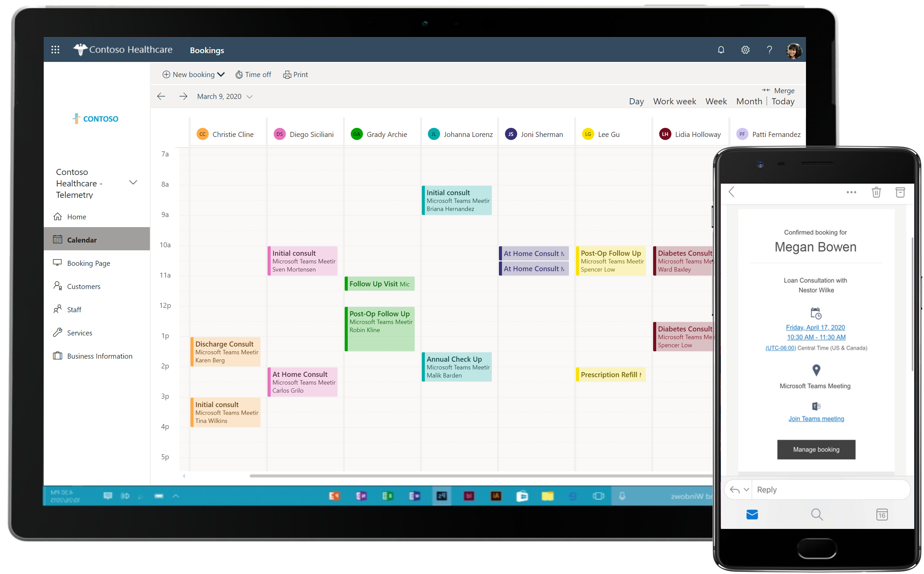This screenshot has height=574, width=924.
Task: Select the Work Week tab view
Action: [675, 101]
